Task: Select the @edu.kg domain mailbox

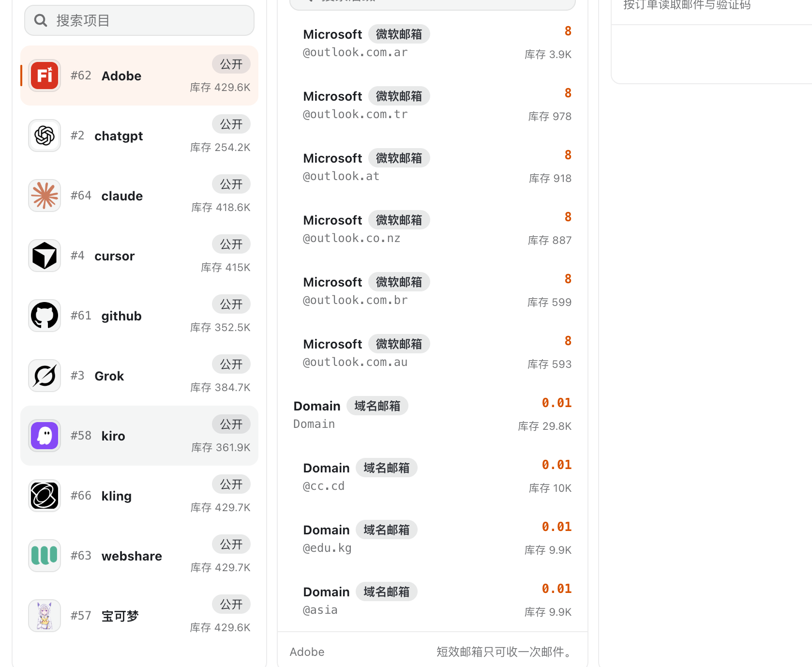Action: (433, 538)
